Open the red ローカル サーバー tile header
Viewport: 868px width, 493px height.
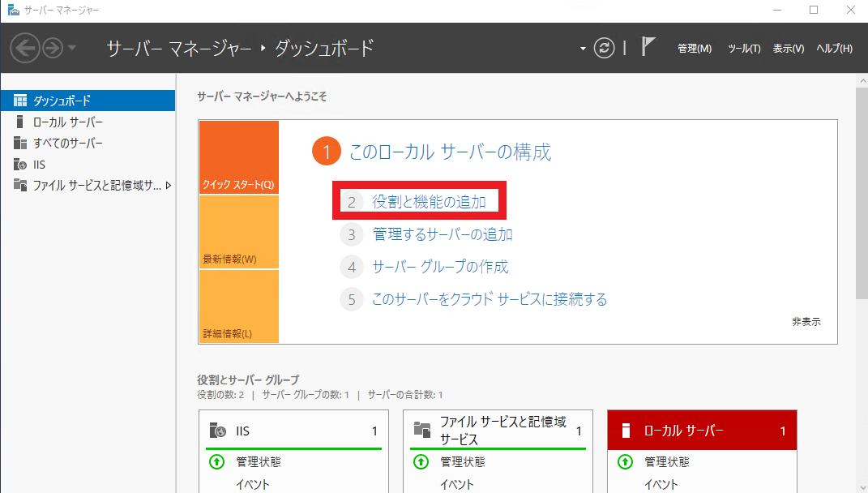tap(702, 431)
